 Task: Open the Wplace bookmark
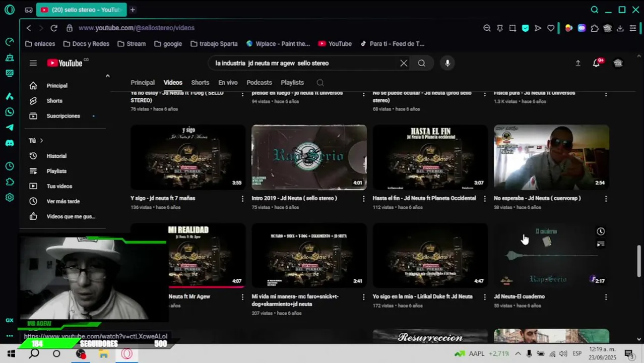click(278, 44)
